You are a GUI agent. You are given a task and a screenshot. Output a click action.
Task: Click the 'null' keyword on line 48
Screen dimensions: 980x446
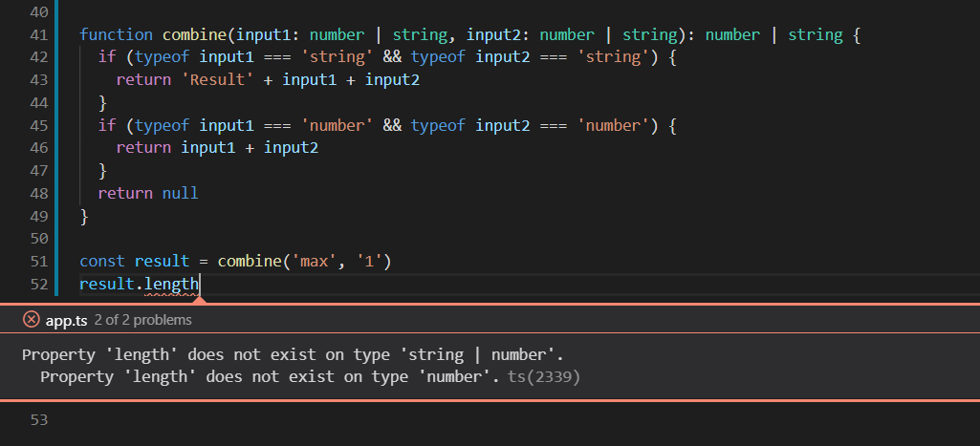[181, 193]
